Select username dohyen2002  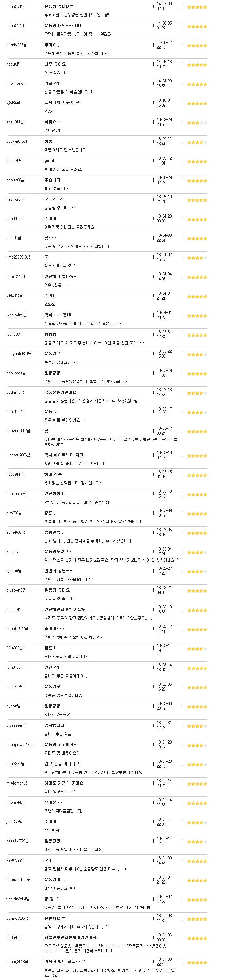tap(18, 431)
